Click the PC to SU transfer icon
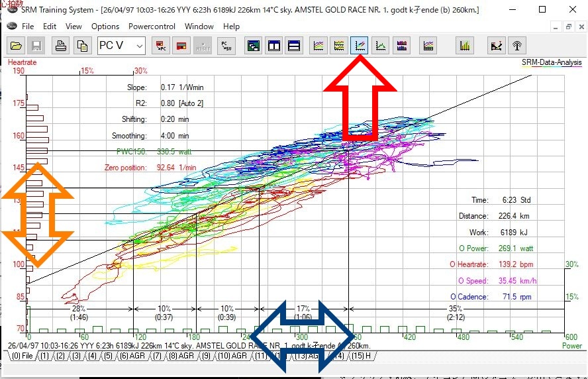 226,46
